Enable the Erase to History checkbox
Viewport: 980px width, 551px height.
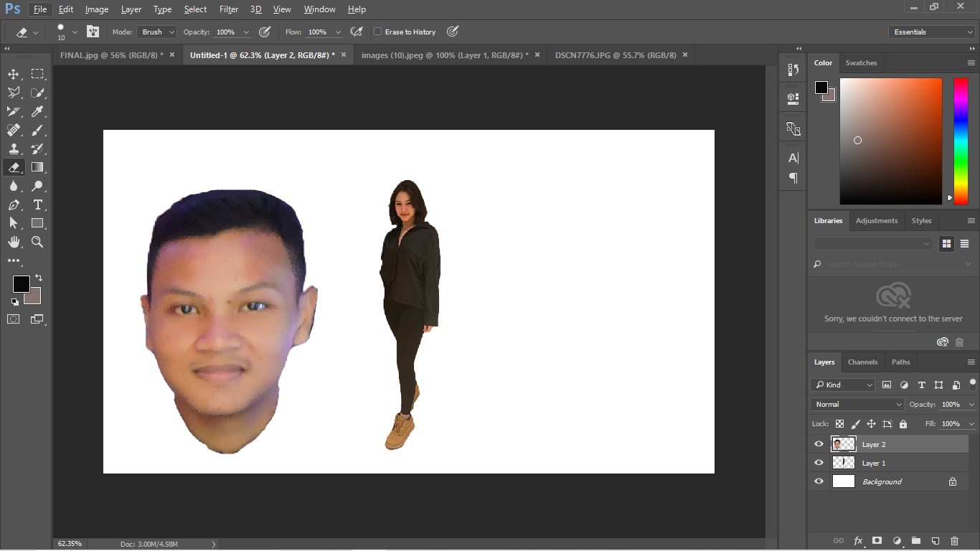point(378,32)
